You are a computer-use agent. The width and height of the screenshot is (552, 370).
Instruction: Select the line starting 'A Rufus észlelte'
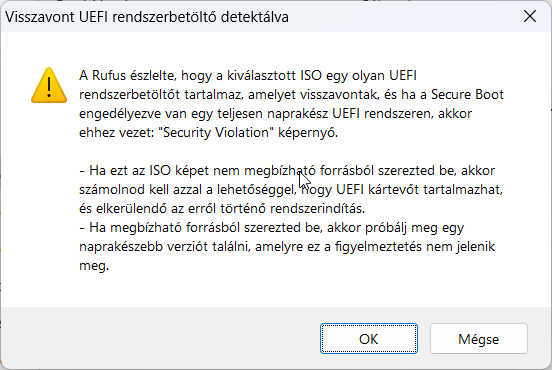(x=248, y=76)
